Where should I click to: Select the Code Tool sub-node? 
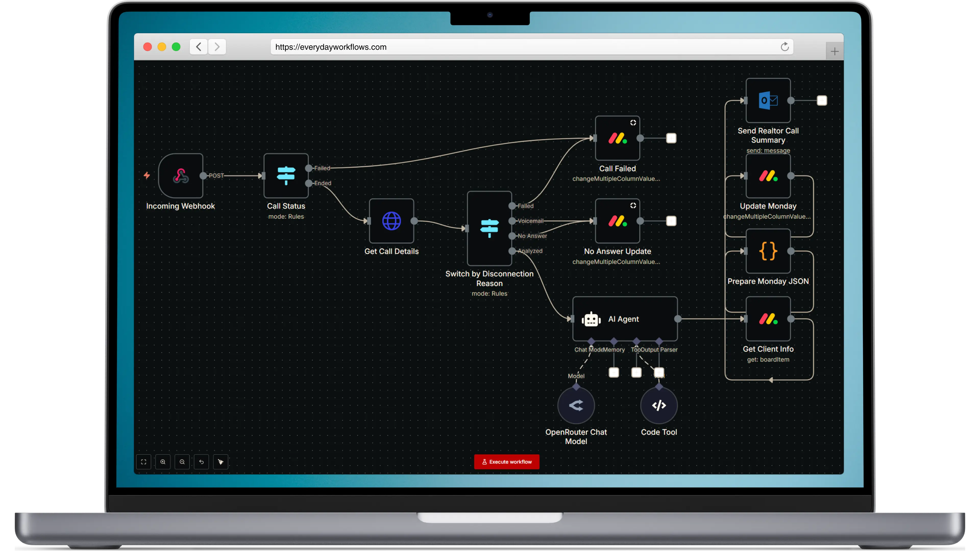tap(659, 405)
